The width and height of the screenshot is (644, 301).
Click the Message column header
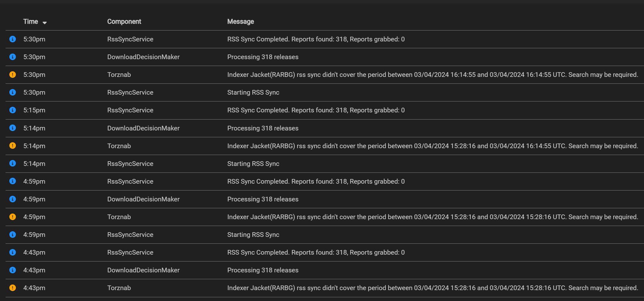point(240,21)
